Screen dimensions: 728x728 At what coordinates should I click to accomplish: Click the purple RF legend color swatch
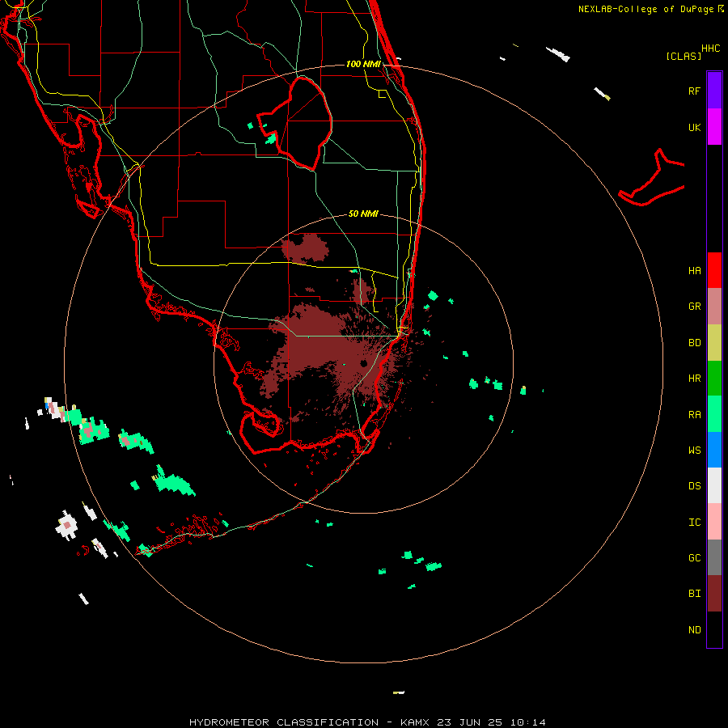pyautogui.click(x=714, y=91)
